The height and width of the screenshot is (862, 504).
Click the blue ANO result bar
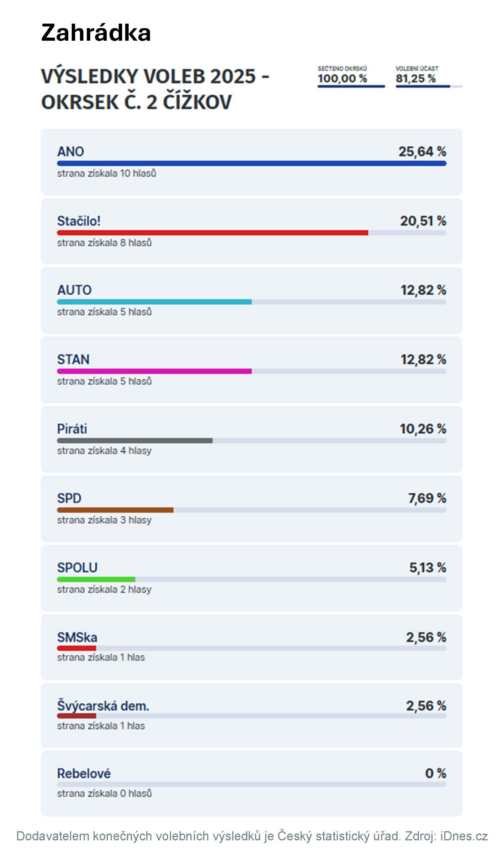tap(251, 163)
